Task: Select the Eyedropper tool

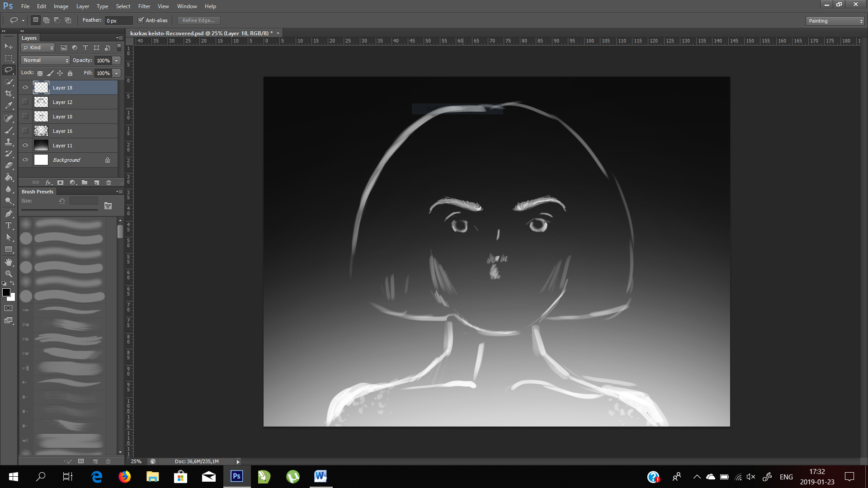Action: (9, 106)
